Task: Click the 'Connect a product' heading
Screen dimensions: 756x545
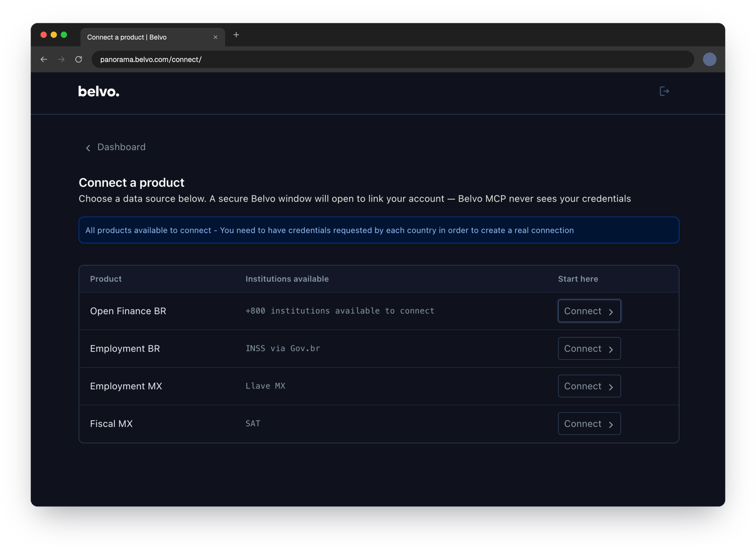Action: [131, 183]
